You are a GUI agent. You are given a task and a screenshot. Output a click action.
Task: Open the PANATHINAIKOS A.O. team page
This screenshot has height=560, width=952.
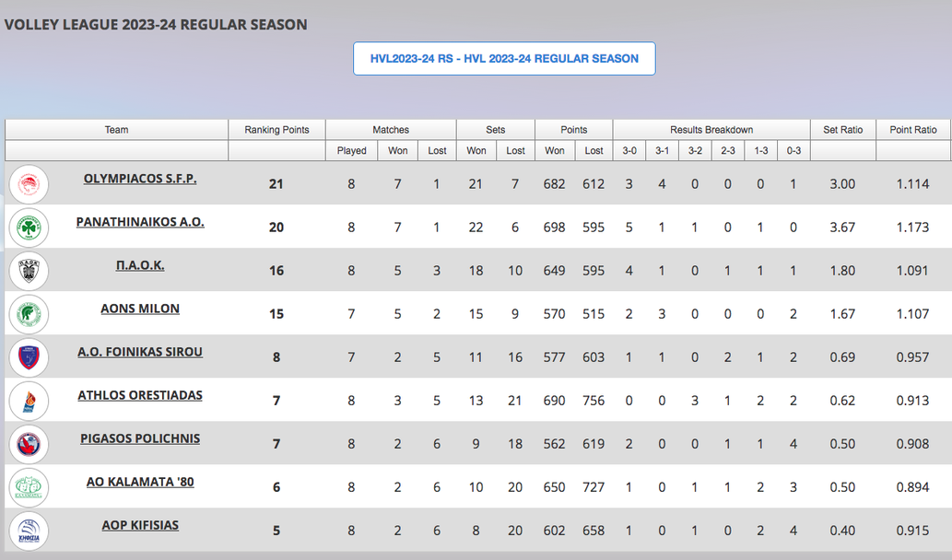click(140, 222)
